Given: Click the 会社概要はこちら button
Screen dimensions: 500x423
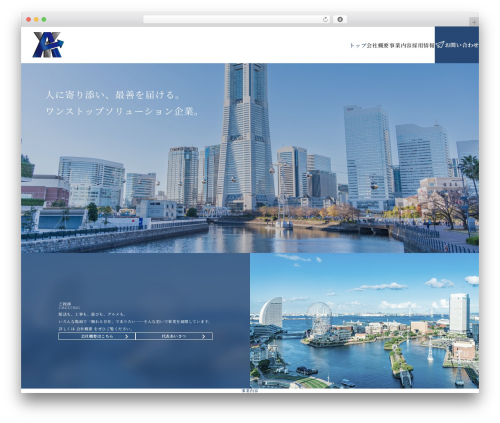Looking at the screenshot, I should pyautogui.click(x=97, y=336).
